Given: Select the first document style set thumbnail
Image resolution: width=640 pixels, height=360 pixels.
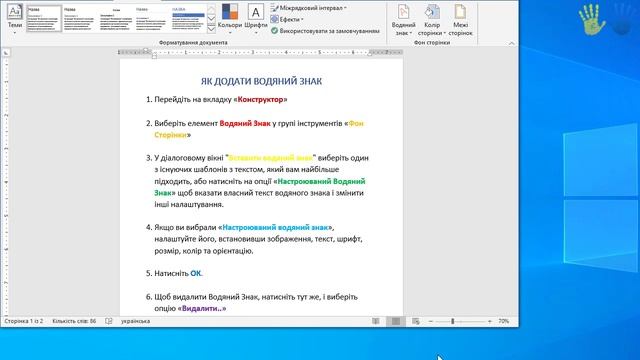Looking at the screenshot, I should point(44,18).
